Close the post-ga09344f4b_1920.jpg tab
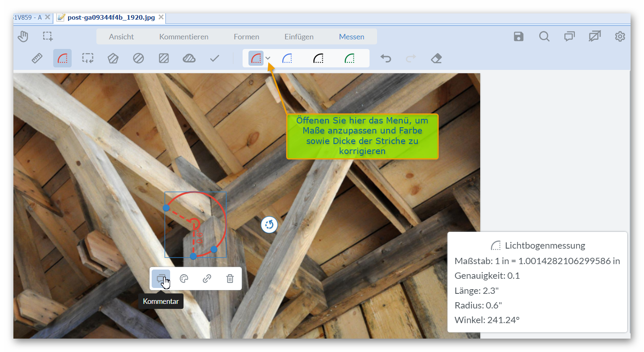Image resolution: width=644 pixels, height=352 pixels. pos(161,17)
